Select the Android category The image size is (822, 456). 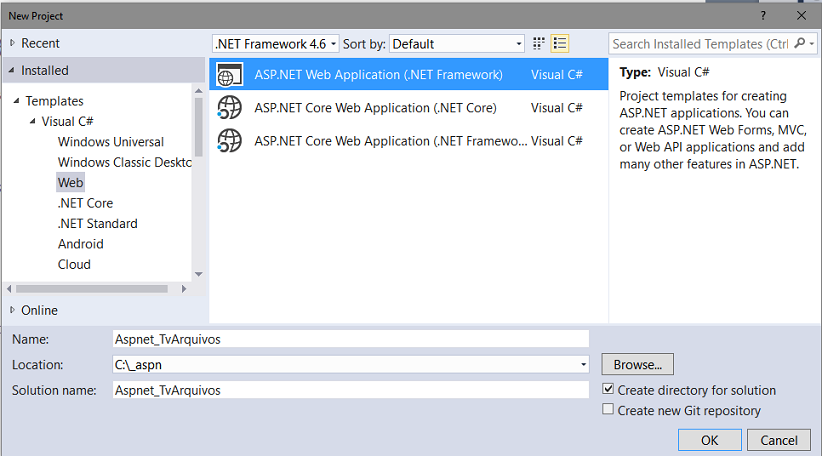pyautogui.click(x=80, y=244)
